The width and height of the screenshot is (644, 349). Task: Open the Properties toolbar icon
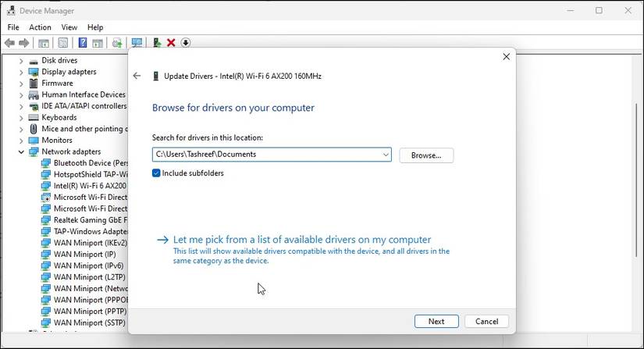pyautogui.click(x=63, y=43)
